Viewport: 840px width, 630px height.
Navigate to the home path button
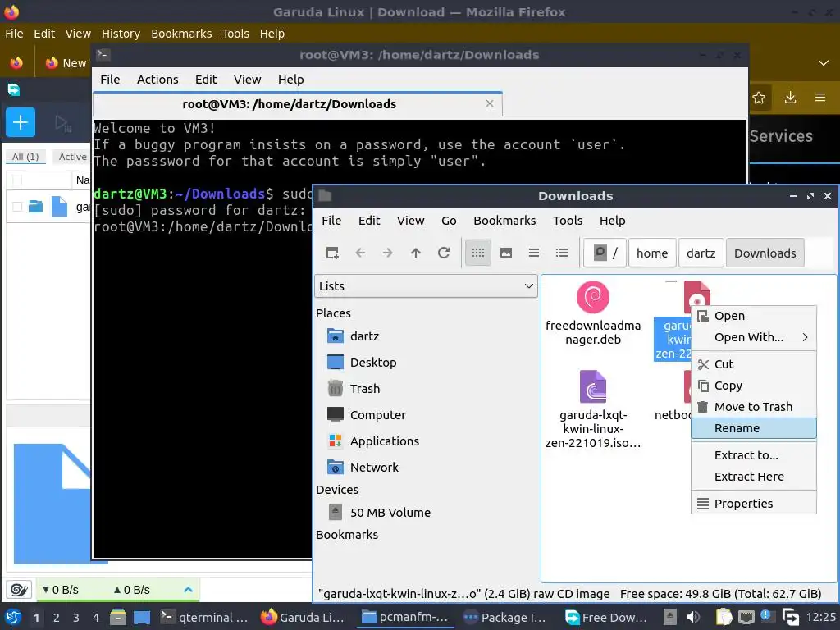652,253
